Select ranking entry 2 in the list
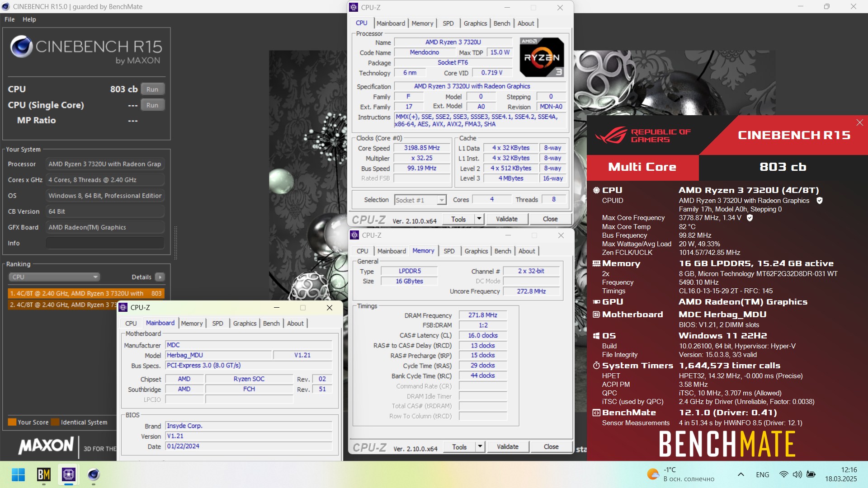 62,305
